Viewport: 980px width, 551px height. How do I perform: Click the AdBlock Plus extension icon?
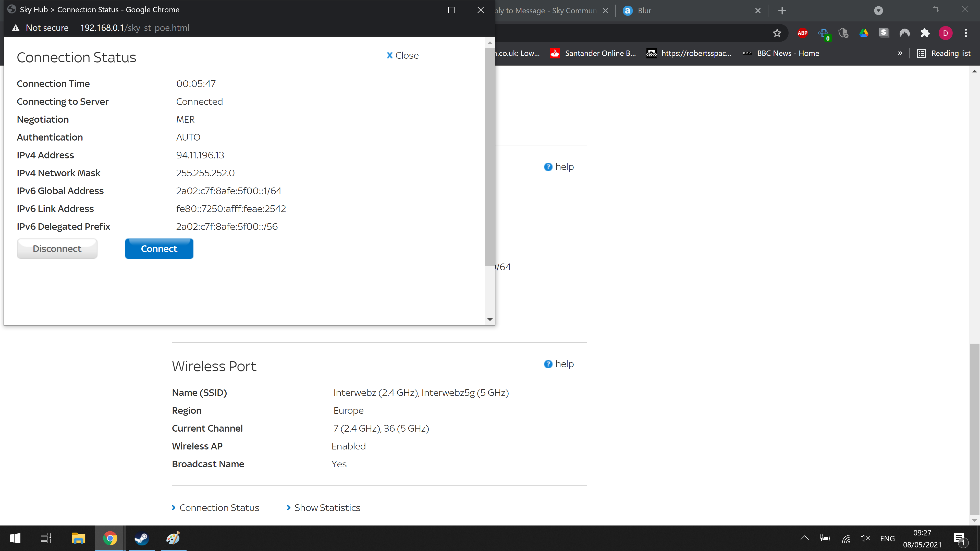coord(802,33)
